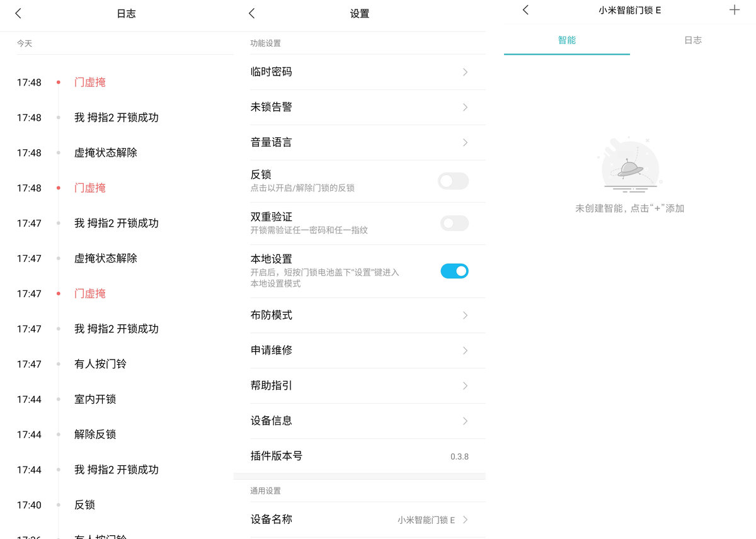Open the 布防模式 settings row
The image size is (756, 539).
point(359,315)
